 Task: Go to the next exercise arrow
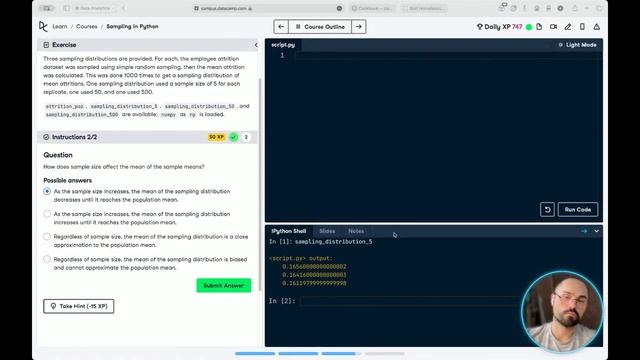tap(358, 27)
